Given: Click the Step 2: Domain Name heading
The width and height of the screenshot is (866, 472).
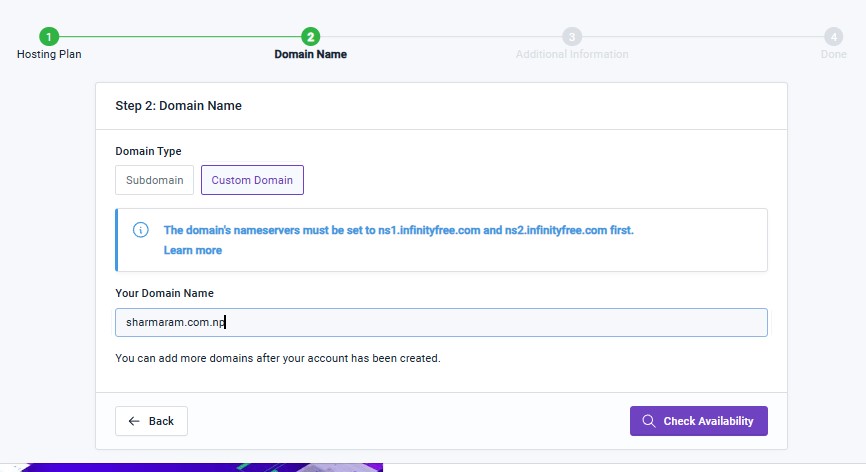Looking at the screenshot, I should [x=179, y=105].
